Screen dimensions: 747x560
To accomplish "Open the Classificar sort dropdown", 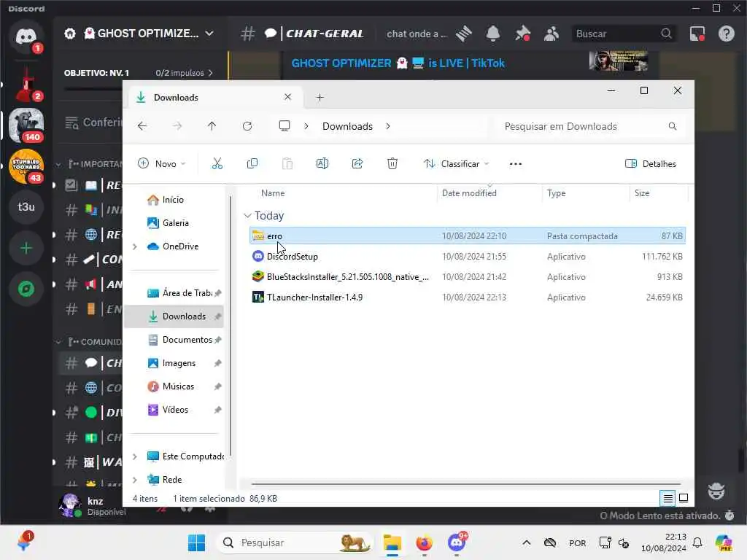I will [x=457, y=164].
